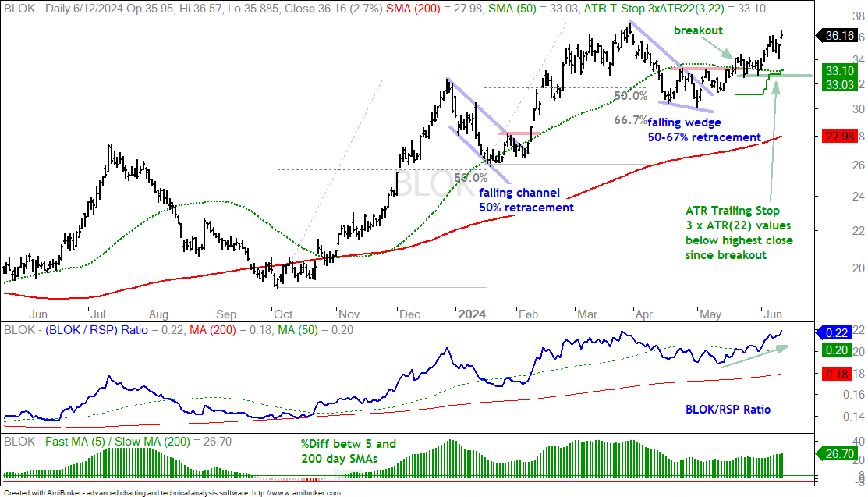Image resolution: width=868 pixels, height=497 pixels.
Task: Click the Apr label on time axis
Action: (x=644, y=314)
